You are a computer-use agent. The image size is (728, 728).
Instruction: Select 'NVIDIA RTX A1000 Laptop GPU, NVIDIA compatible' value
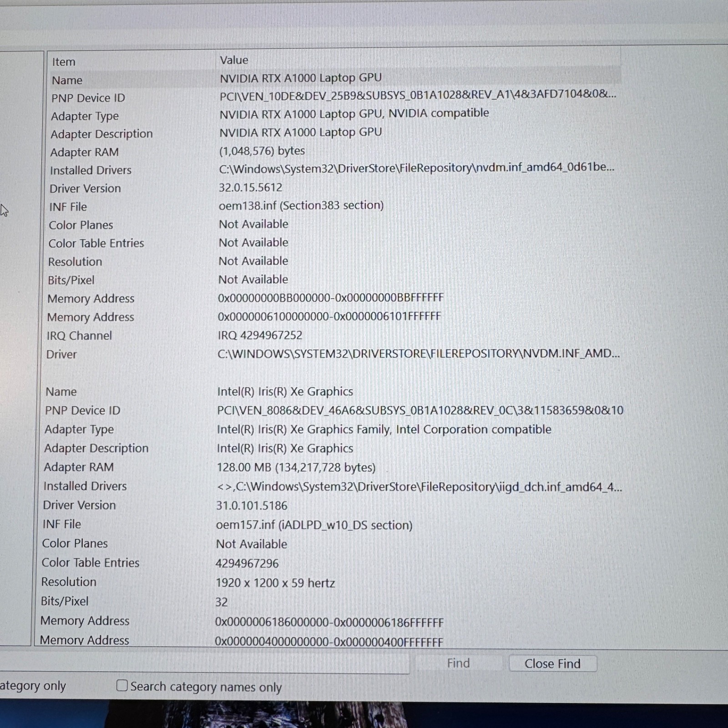(354, 113)
